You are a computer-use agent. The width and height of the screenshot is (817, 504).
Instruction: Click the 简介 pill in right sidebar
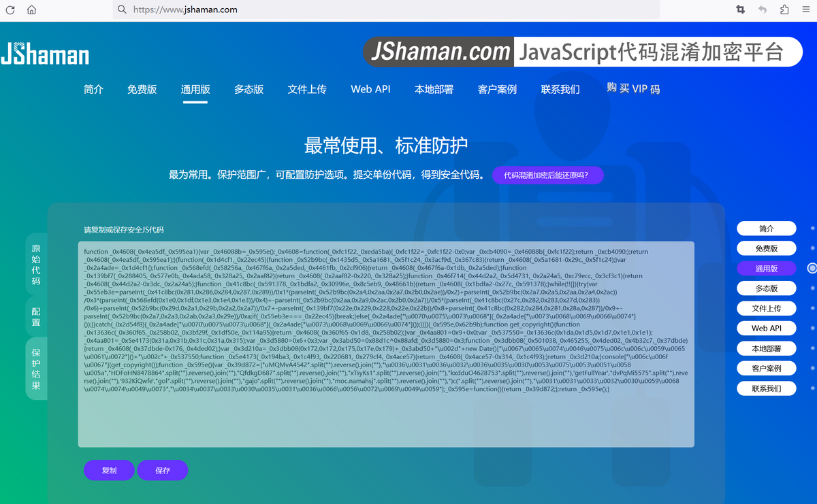767,229
